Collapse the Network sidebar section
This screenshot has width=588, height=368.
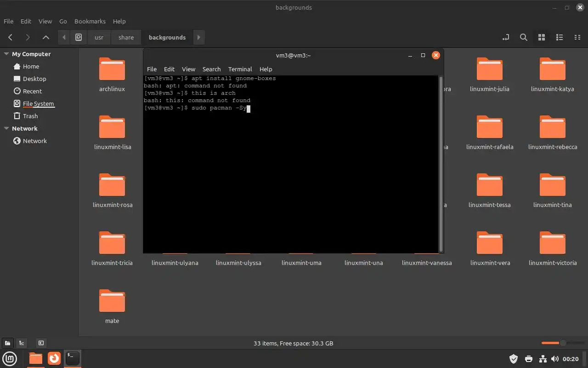[x=6, y=128]
